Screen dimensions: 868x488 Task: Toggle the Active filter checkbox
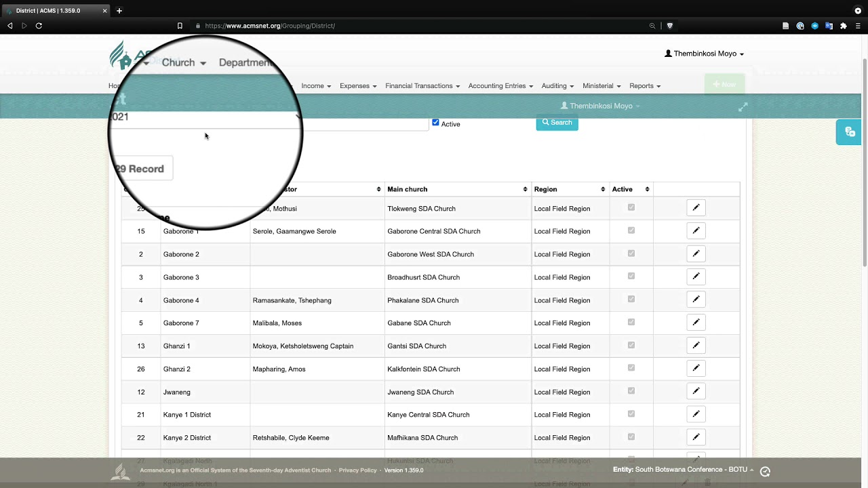pos(435,123)
